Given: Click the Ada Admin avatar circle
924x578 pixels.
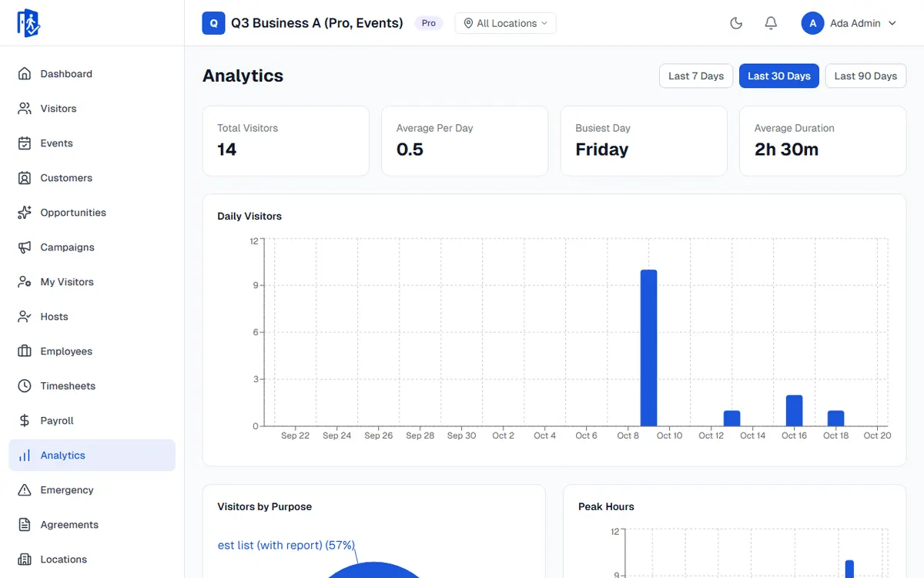Looking at the screenshot, I should 813,23.
